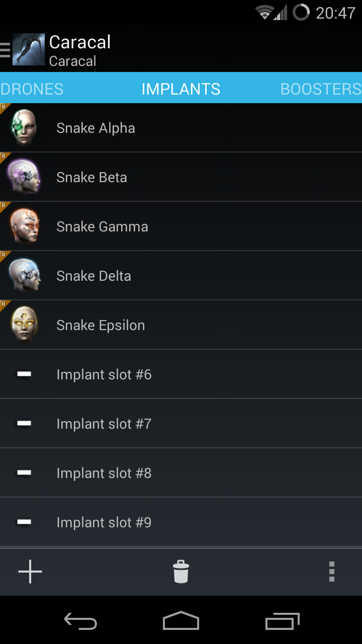
Task: Tap the trash delete icon
Action: (181, 572)
